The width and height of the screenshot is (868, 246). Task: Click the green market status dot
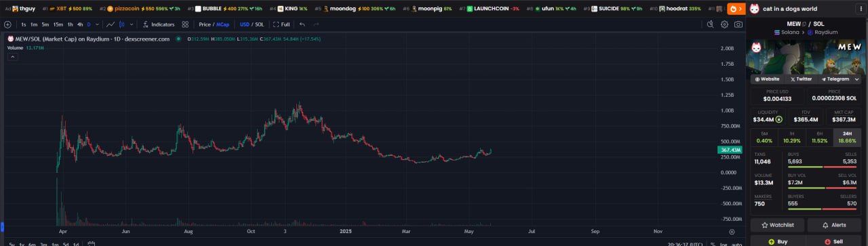coord(178,39)
